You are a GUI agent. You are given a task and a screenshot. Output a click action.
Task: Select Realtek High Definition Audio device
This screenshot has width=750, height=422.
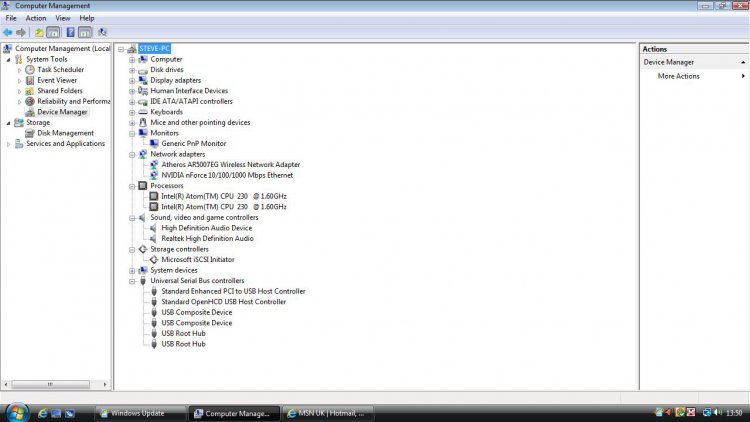pos(207,239)
